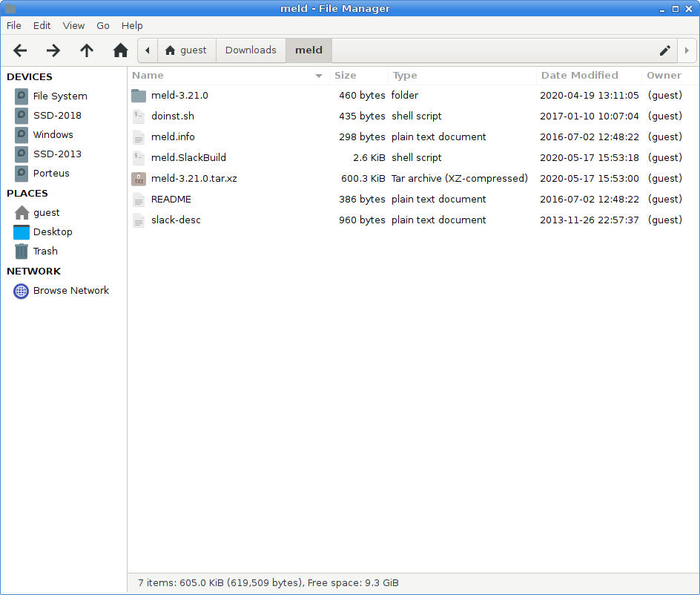Open Windows label in Devices

[53, 134]
